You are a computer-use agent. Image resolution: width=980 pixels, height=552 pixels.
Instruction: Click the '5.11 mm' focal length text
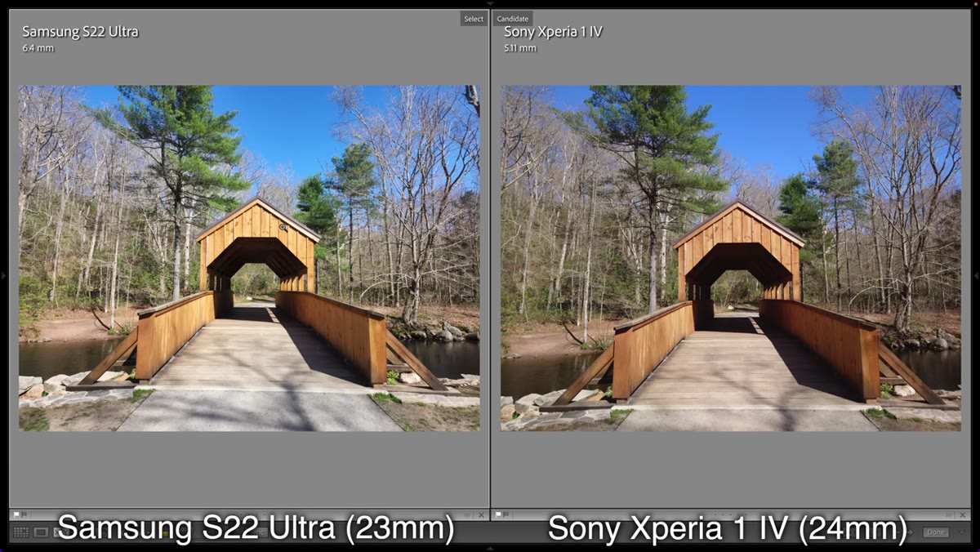(520, 48)
